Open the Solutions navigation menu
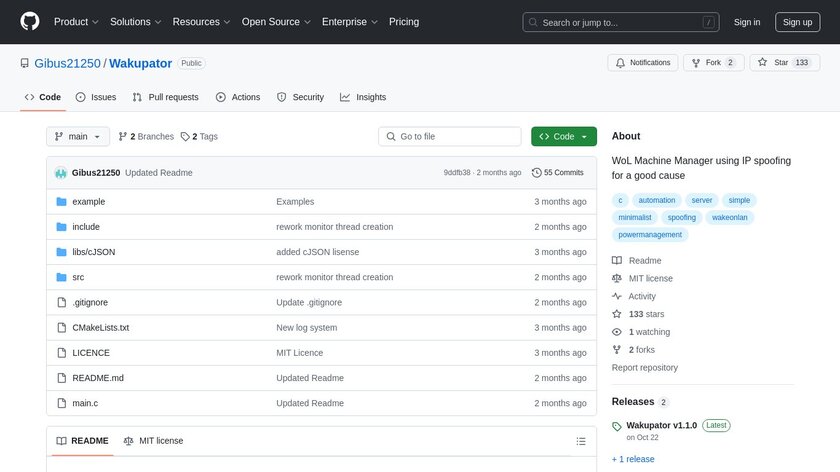 coord(136,22)
